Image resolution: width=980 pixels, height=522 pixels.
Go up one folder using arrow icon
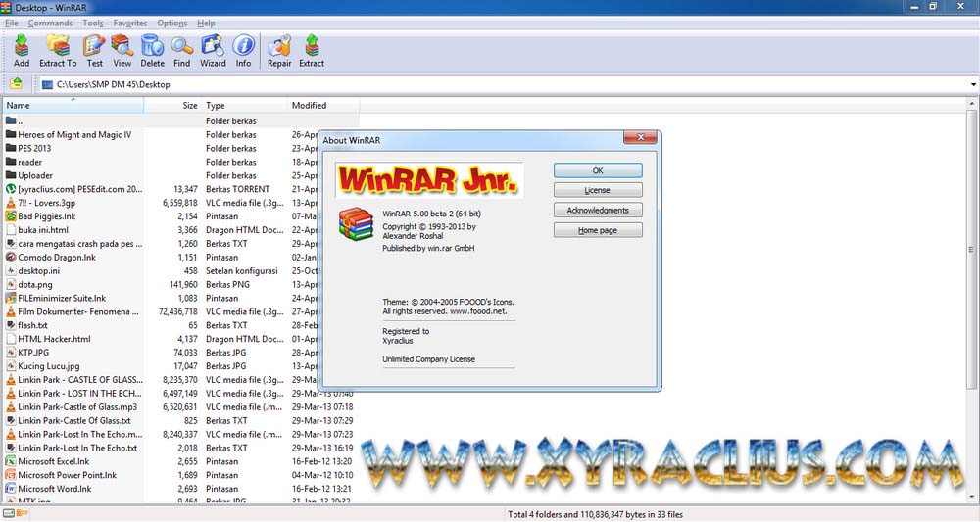[17, 83]
